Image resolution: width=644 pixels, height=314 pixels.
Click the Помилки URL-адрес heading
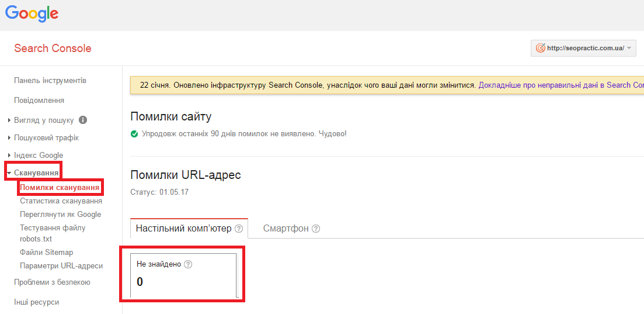point(186,175)
